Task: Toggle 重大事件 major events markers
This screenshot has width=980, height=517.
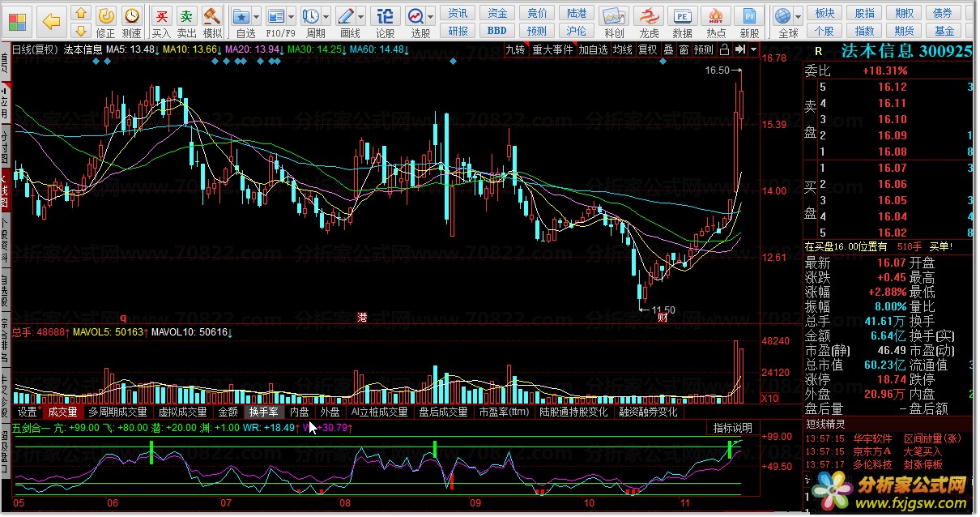Action: click(x=552, y=49)
